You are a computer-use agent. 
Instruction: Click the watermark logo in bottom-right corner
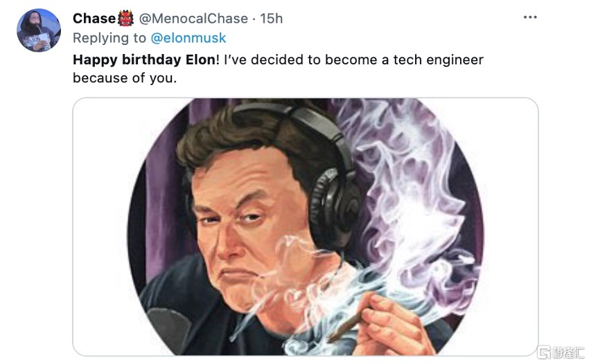[561, 351]
